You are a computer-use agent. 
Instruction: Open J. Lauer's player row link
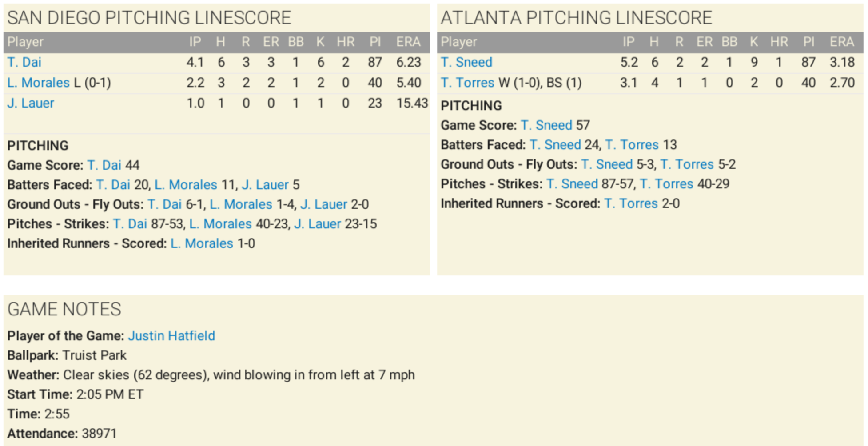click(x=31, y=103)
